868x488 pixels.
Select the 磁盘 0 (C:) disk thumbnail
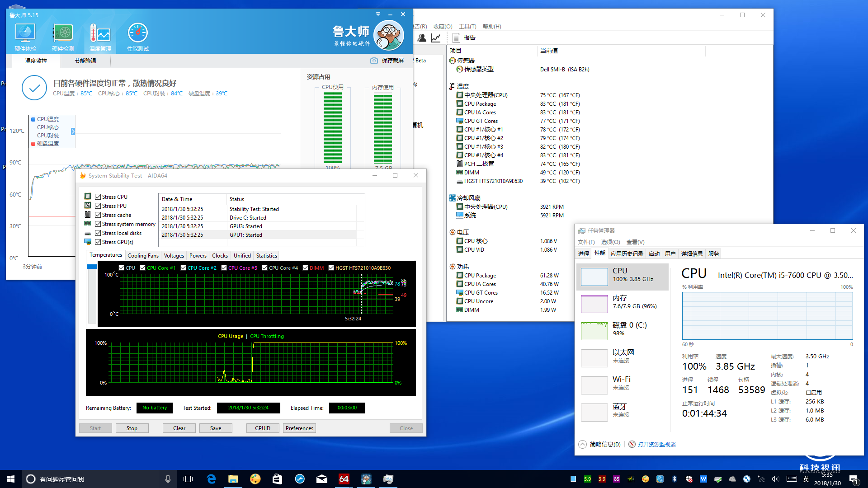pos(594,331)
